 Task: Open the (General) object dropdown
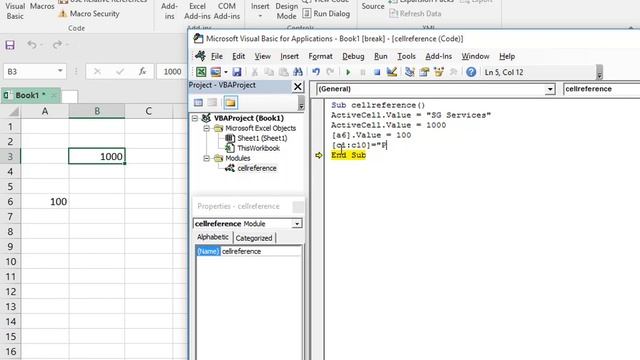(550, 89)
